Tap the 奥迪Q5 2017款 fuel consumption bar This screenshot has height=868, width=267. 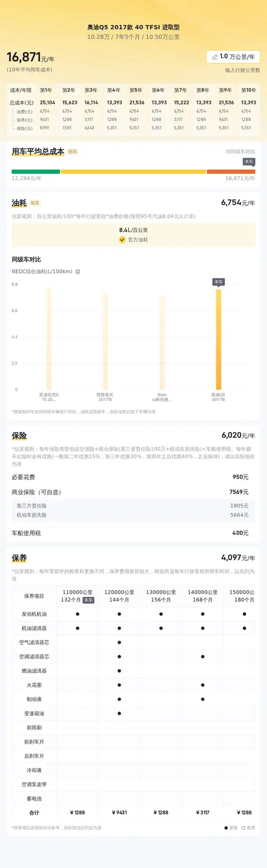tap(219, 340)
